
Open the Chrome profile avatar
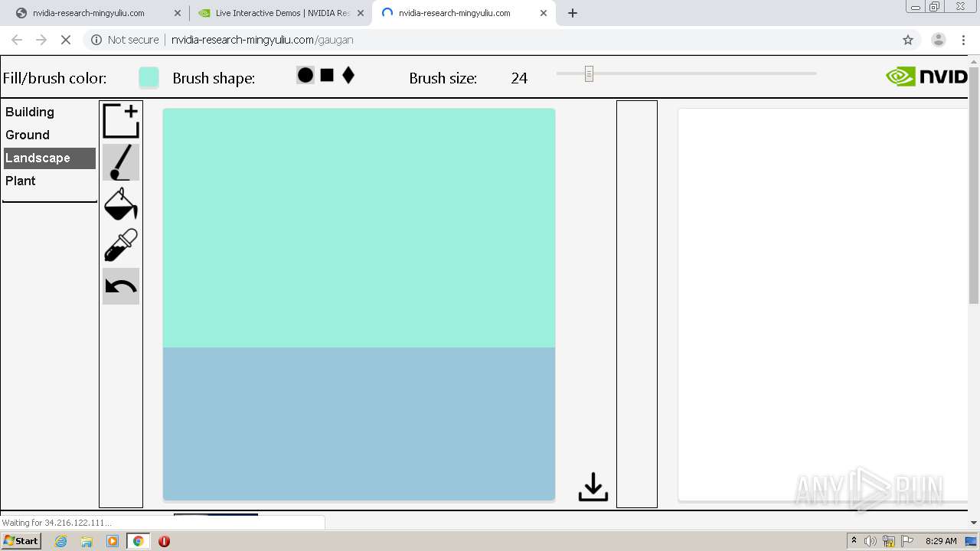[939, 40]
